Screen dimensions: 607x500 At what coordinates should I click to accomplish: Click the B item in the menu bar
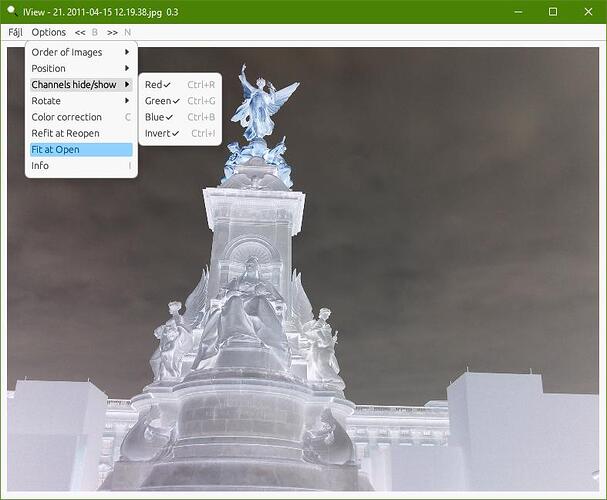(95, 33)
